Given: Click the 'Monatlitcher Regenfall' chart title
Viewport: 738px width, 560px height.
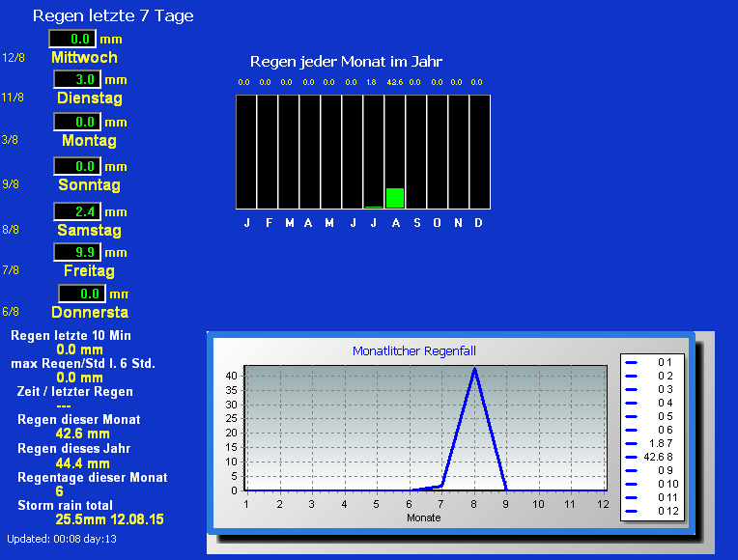Looking at the screenshot, I should [x=414, y=351].
